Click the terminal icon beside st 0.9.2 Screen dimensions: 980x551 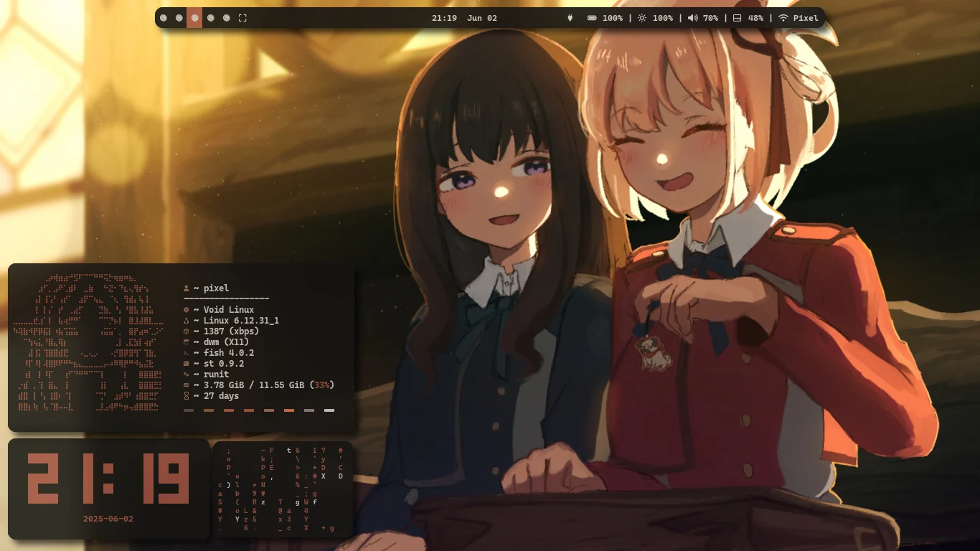tap(187, 364)
